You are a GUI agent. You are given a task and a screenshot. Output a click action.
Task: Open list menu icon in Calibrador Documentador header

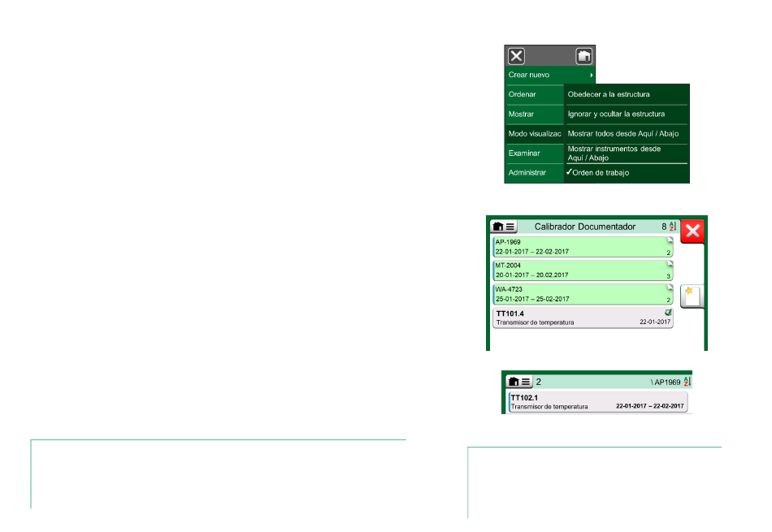point(510,227)
